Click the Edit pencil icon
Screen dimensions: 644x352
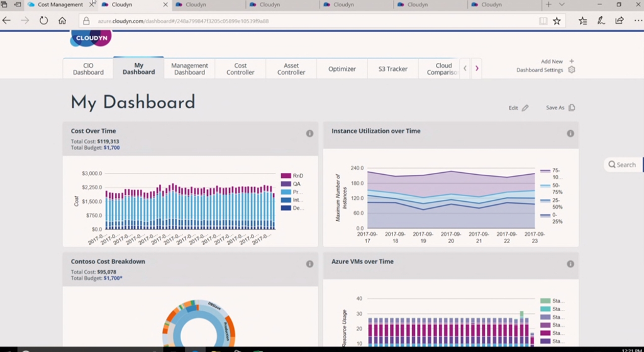coord(525,108)
